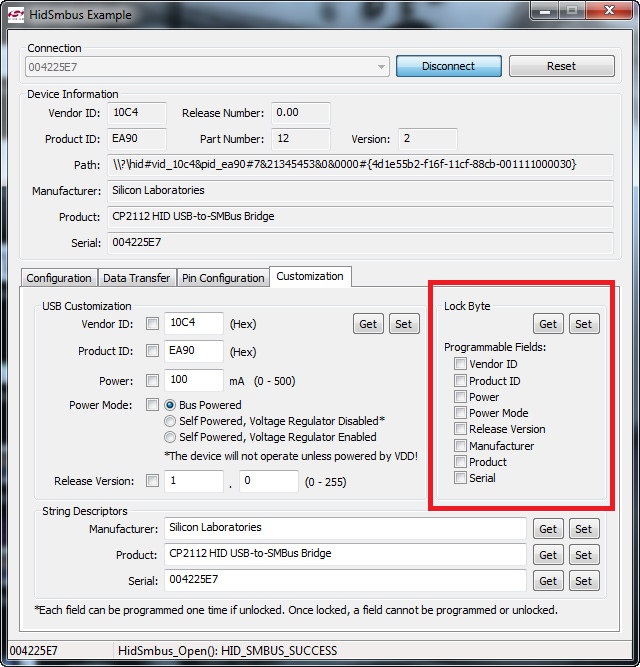The height and width of the screenshot is (667, 640).
Task: Click the Lock Byte Get button
Action: (x=548, y=324)
